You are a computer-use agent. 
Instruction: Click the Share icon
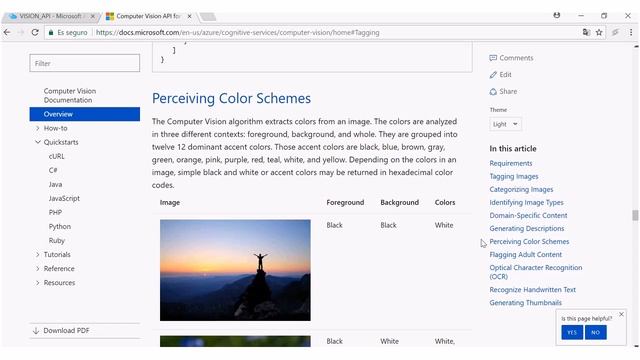pos(493,91)
